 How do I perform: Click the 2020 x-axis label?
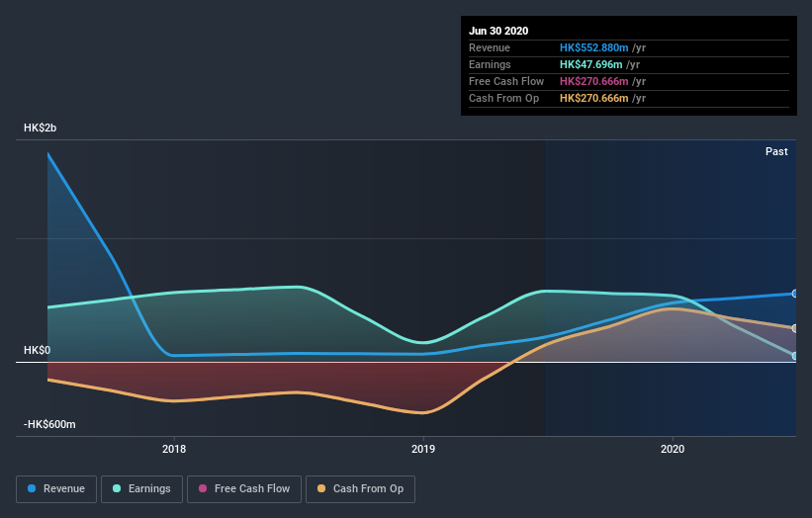tap(673, 449)
